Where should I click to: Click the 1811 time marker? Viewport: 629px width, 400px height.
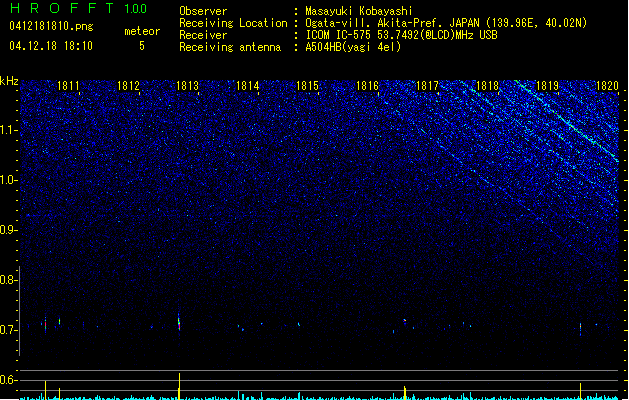click(x=68, y=86)
